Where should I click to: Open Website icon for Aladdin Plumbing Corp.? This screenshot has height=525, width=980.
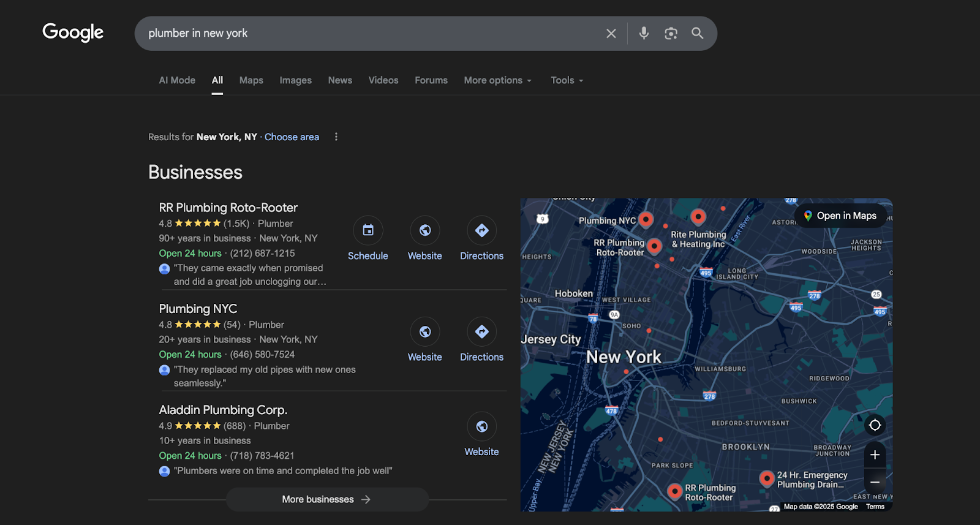pyautogui.click(x=482, y=426)
